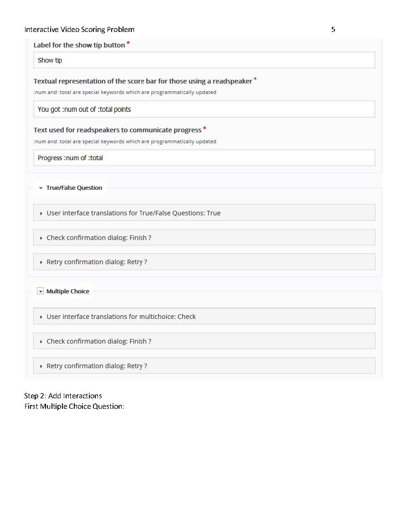The width and height of the screenshot is (407, 532).
Task: Click arrow beside True/False Check confirmation dialog
Action: tap(41, 238)
